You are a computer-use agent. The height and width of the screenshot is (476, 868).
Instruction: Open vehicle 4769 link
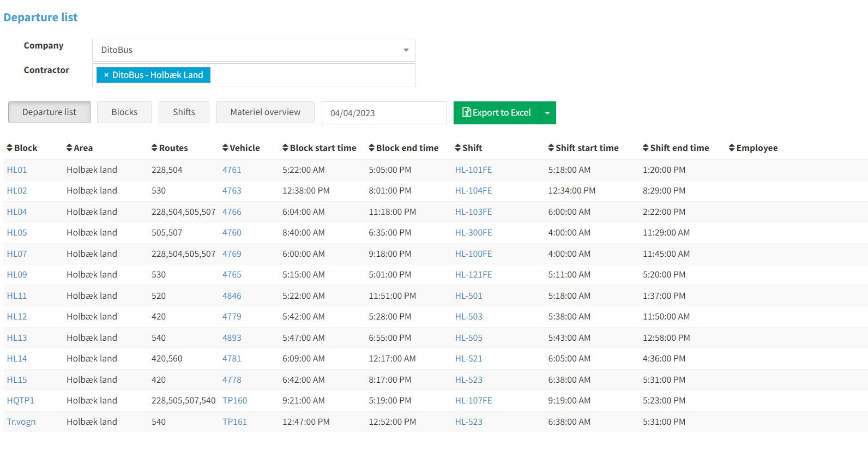tap(232, 254)
